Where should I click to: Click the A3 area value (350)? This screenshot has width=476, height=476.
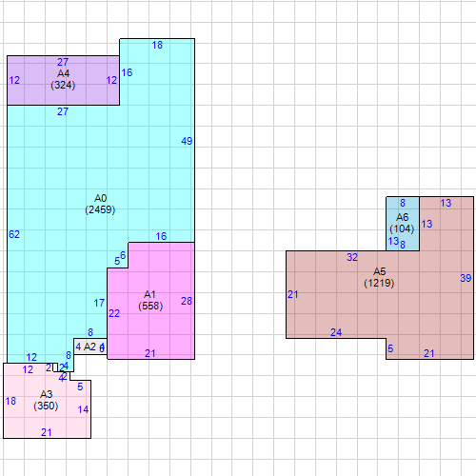point(46,406)
